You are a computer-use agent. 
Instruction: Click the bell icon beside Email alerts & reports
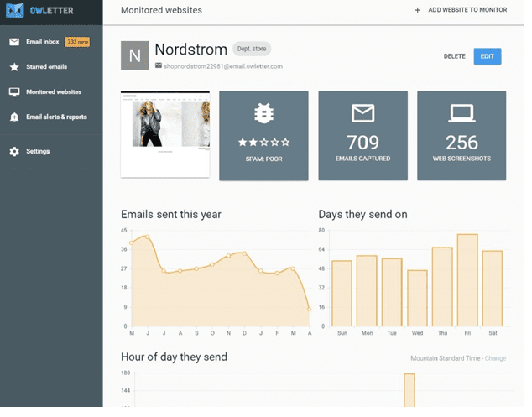pos(14,119)
